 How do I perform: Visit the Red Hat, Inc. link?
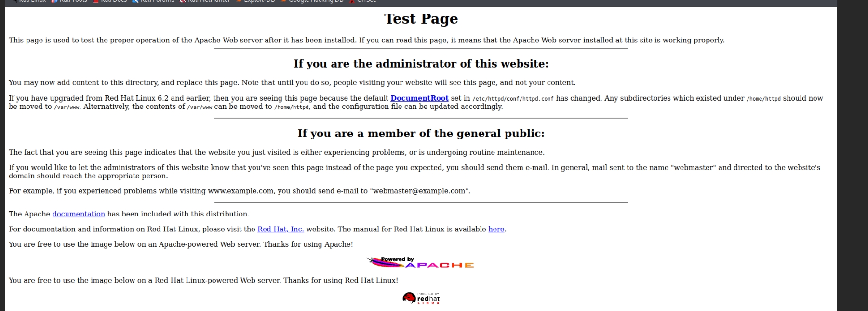pos(280,230)
